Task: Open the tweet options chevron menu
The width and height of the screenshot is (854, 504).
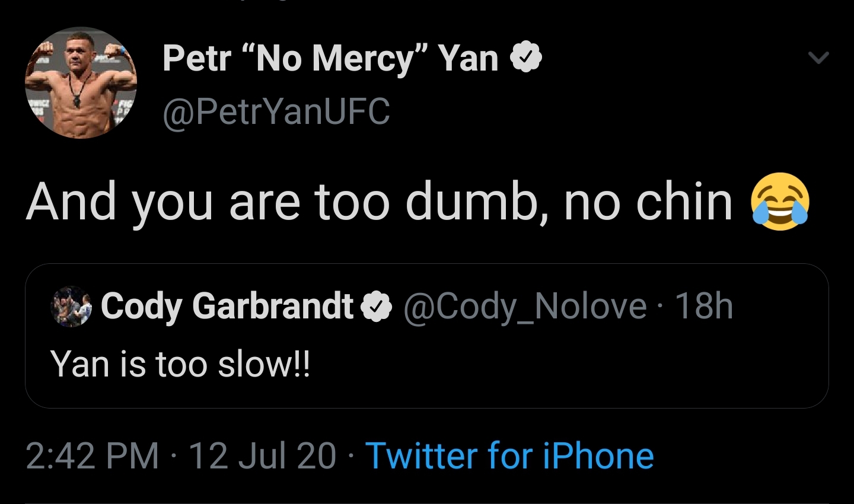Action: (818, 58)
